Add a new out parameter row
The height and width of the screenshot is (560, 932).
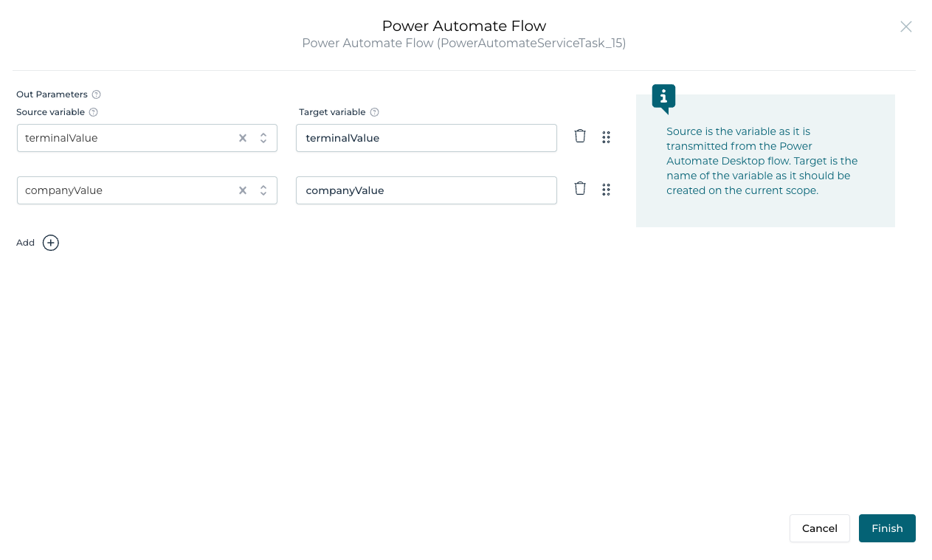pyautogui.click(x=49, y=243)
